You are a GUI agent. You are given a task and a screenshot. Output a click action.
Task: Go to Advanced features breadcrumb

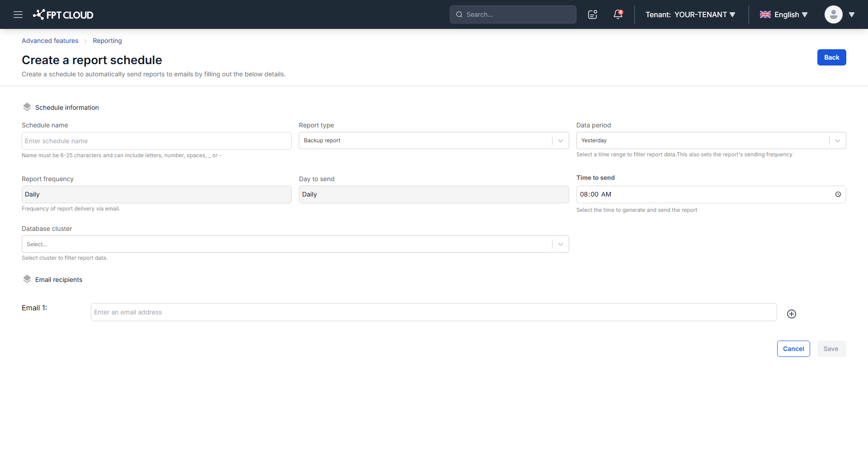click(x=50, y=41)
